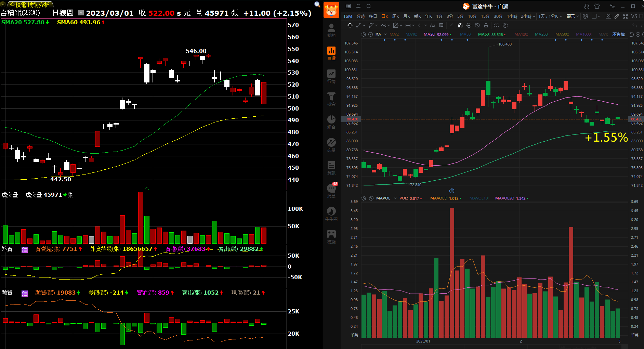Open the 我的 profile section in Futu sidebar
Screen dimensions: 644x349
[331, 30]
